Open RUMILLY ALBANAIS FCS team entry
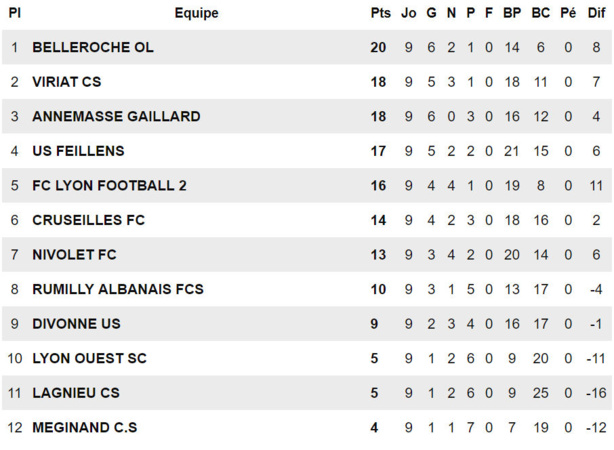614x450 pixels. coord(118,289)
